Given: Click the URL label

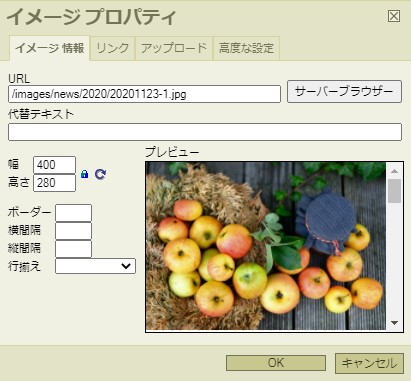Looking at the screenshot, I should coord(19,79).
